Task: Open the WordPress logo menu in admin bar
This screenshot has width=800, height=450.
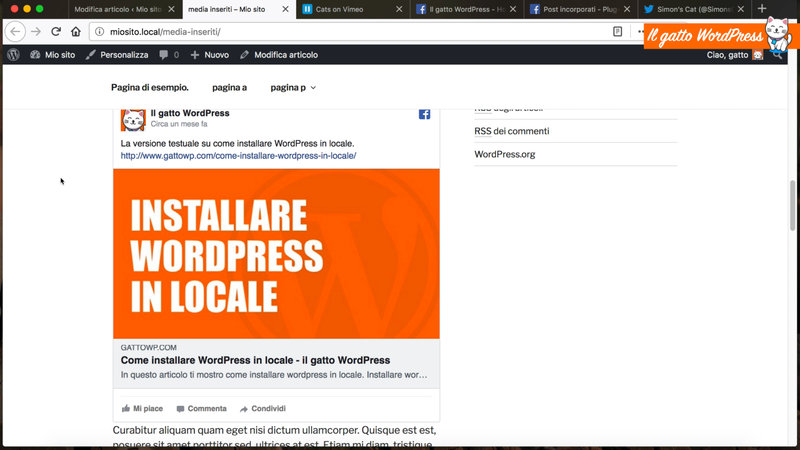Action: (x=13, y=55)
